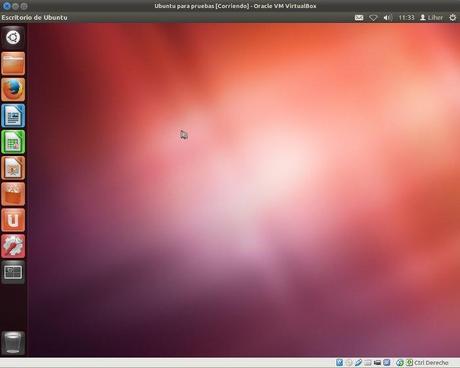
Task: Open LibreOffice Writer from launcher
Action: pyautogui.click(x=13, y=116)
